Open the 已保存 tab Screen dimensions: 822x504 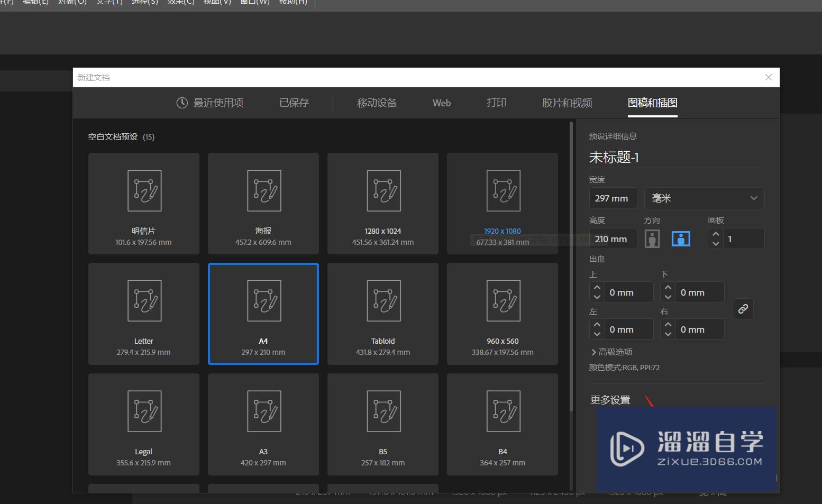(294, 103)
